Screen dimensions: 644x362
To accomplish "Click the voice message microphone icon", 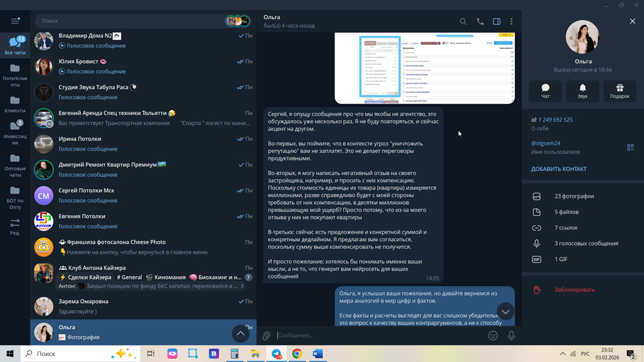I will click(511, 336).
